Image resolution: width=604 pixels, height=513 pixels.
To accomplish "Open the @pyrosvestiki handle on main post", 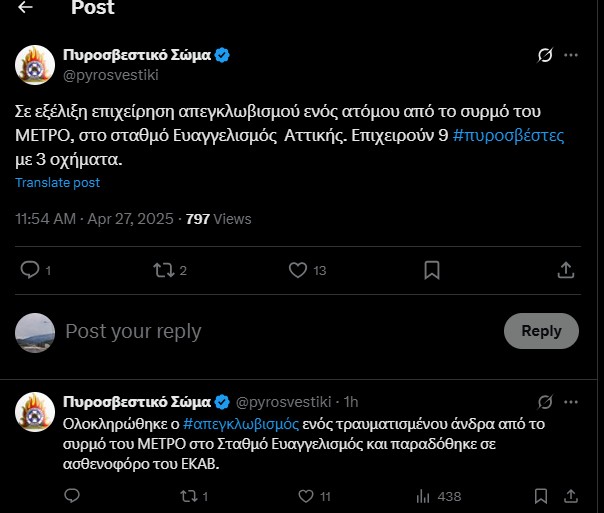I will (x=111, y=75).
